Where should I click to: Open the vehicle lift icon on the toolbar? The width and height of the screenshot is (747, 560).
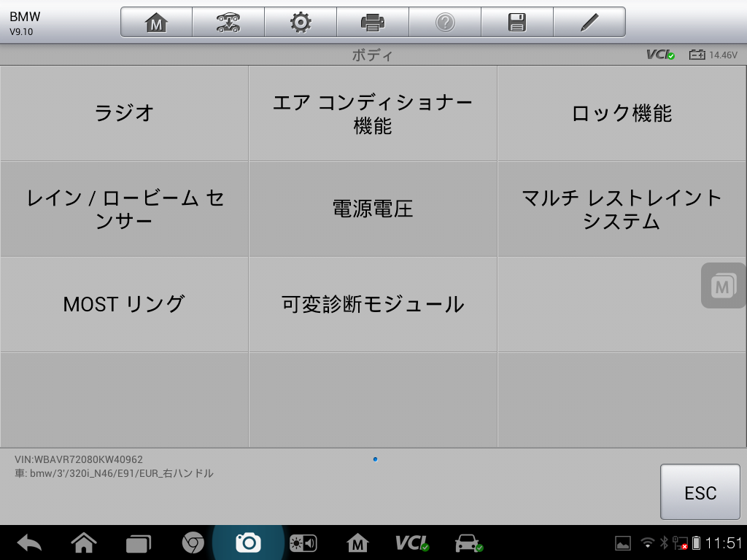point(227,21)
